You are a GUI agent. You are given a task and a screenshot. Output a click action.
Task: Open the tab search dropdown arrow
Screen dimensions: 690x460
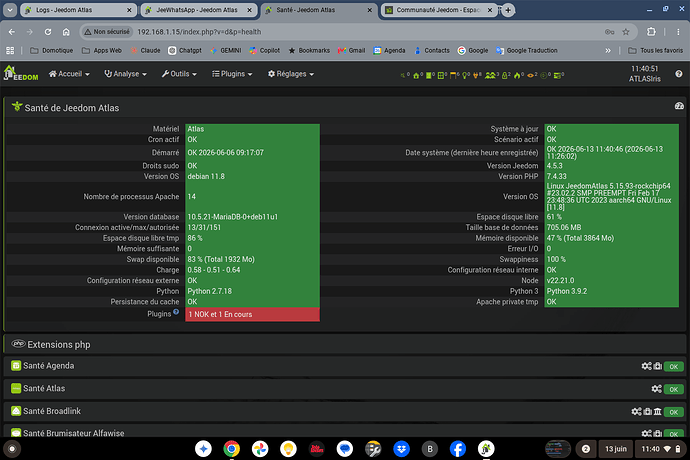(10, 10)
